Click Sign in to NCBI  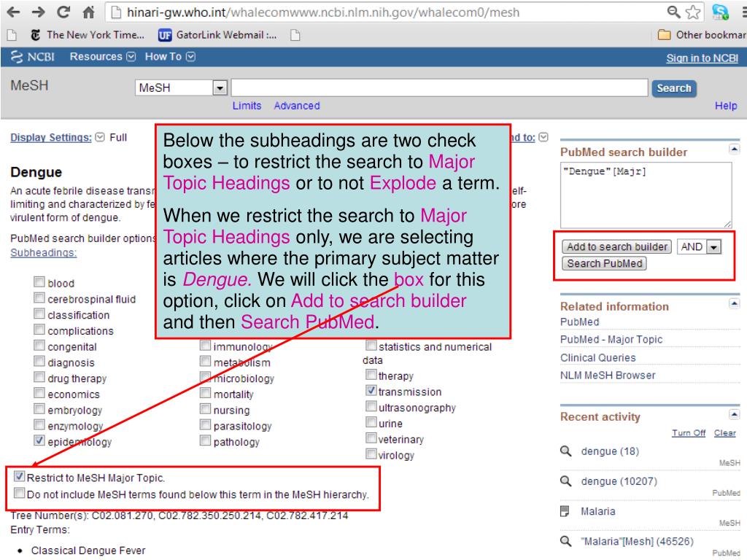click(703, 58)
